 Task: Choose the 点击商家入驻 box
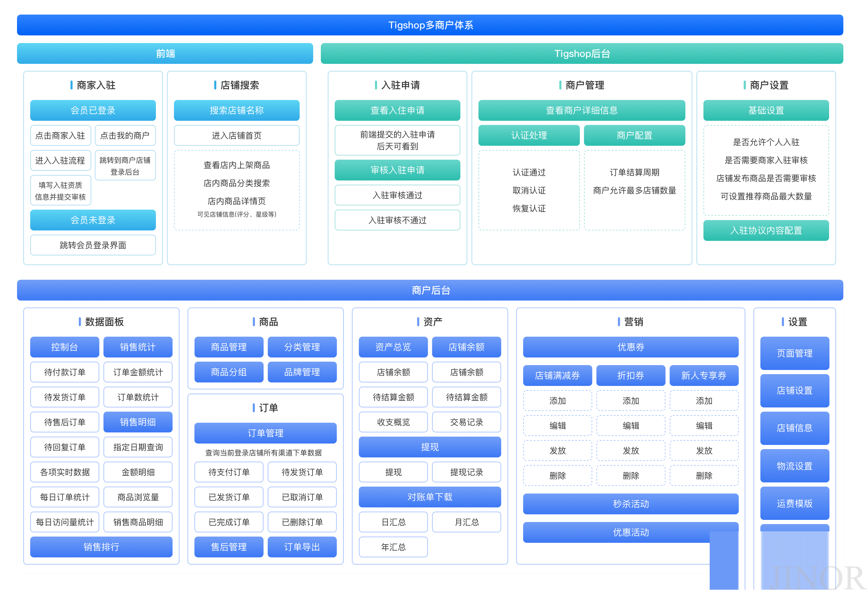pyautogui.click(x=60, y=135)
